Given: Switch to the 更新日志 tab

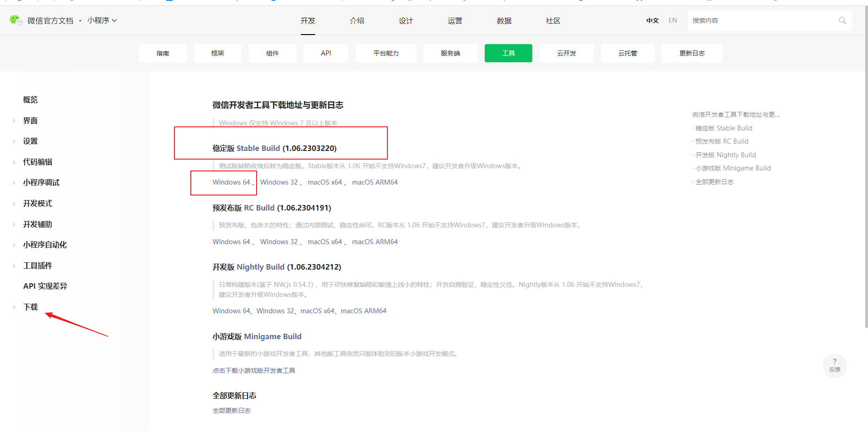Looking at the screenshot, I should [x=692, y=53].
